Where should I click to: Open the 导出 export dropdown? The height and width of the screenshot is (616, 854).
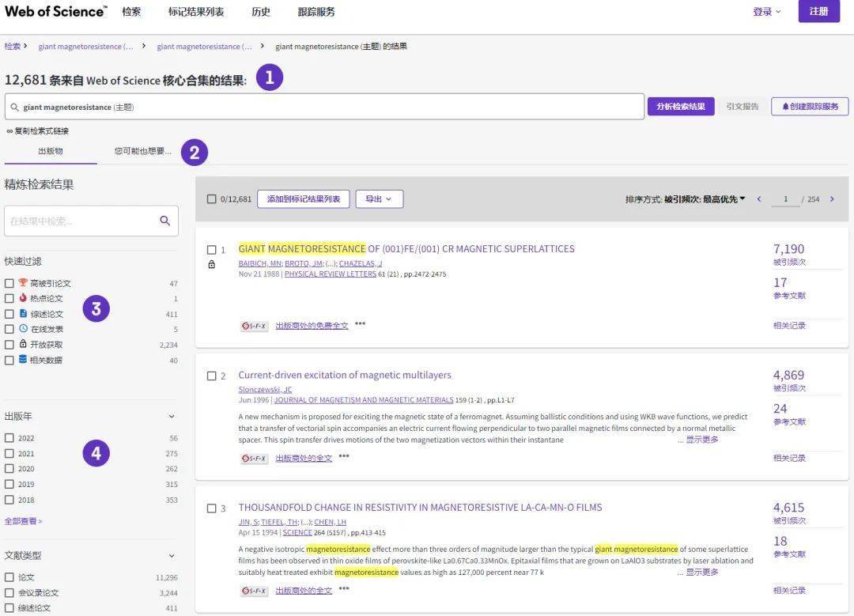(x=379, y=199)
